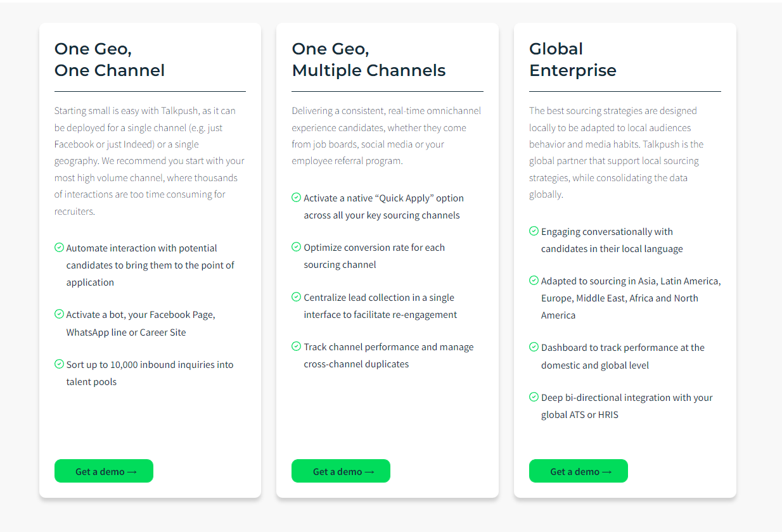This screenshot has height=532, width=782.
Task: Click the middle pricing card's description text
Action: [386, 135]
